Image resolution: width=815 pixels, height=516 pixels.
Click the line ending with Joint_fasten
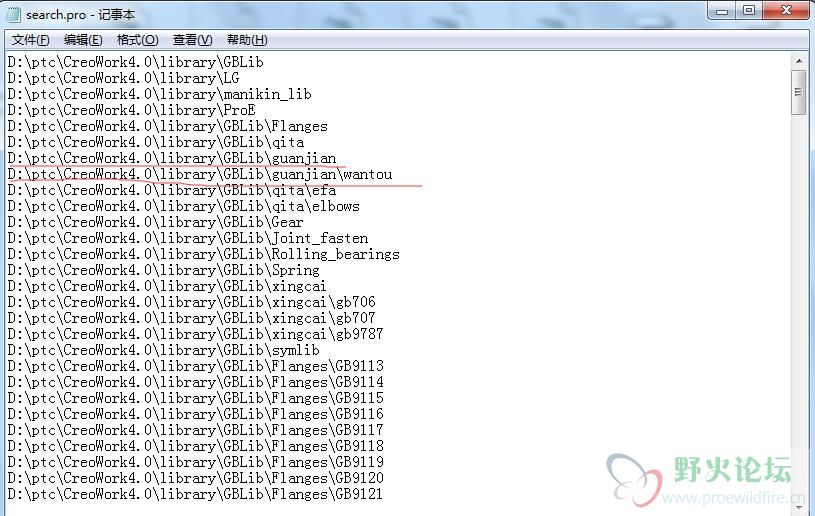(188, 239)
